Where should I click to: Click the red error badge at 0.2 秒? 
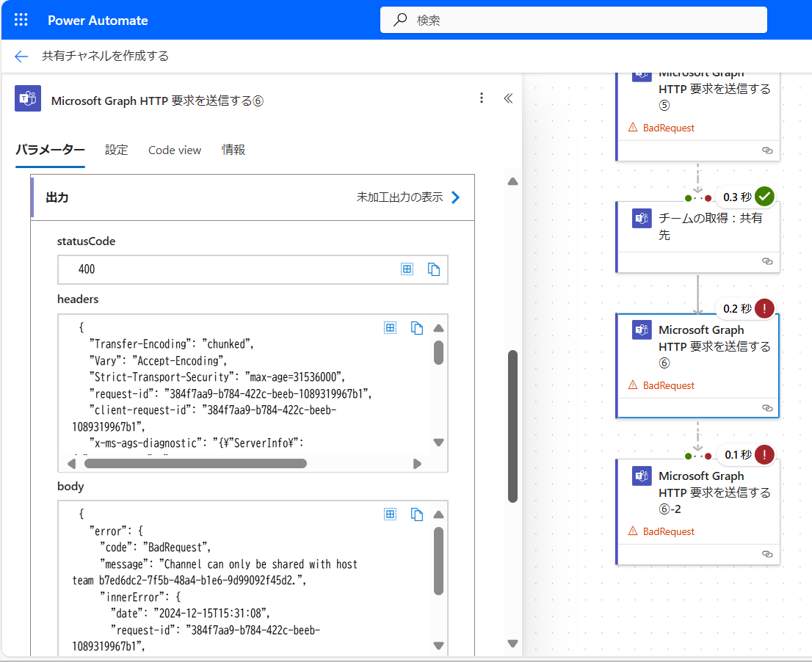pyautogui.click(x=764, y=308)
